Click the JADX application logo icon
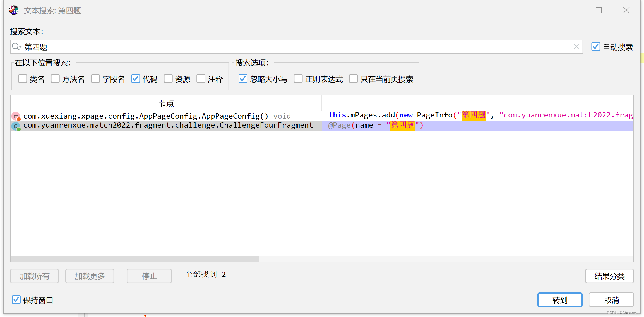Screen dimensions: 644x317 [13, 10]
